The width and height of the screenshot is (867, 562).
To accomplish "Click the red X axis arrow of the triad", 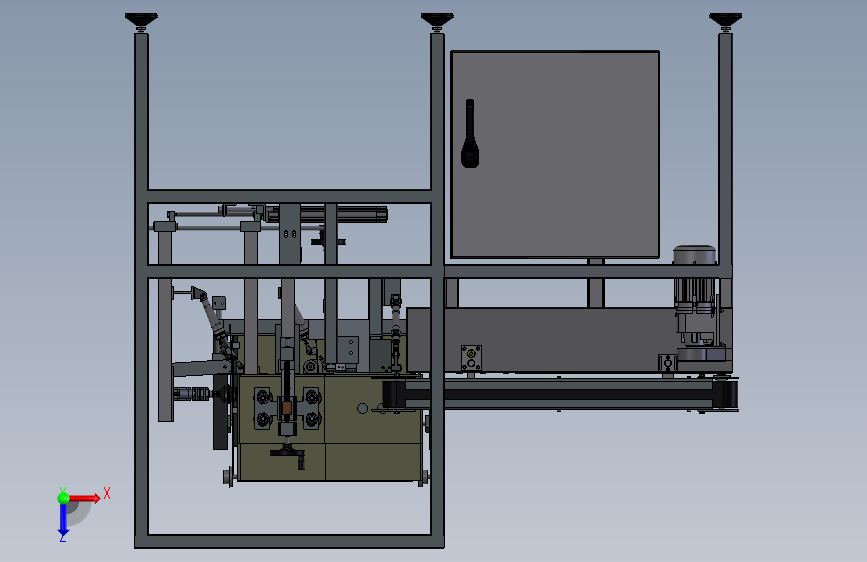I will point(85,498).
